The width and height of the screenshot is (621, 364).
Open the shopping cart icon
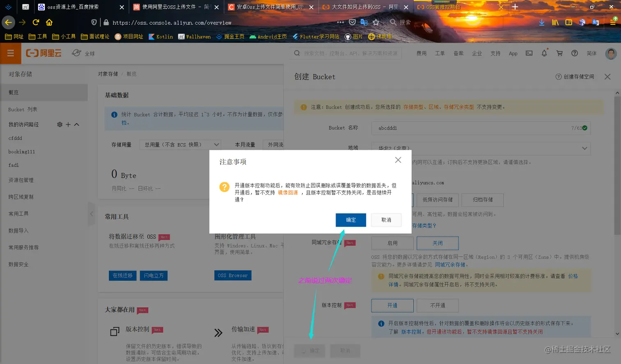point(559,53)
